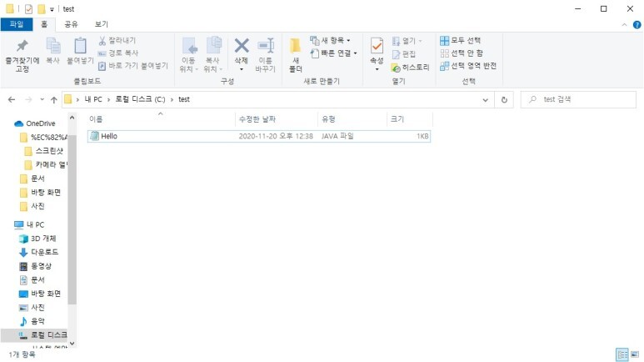This screenshot has height=362, width=644.
Task: Open quick access toolbar customize dropdown
Action: 52,9
